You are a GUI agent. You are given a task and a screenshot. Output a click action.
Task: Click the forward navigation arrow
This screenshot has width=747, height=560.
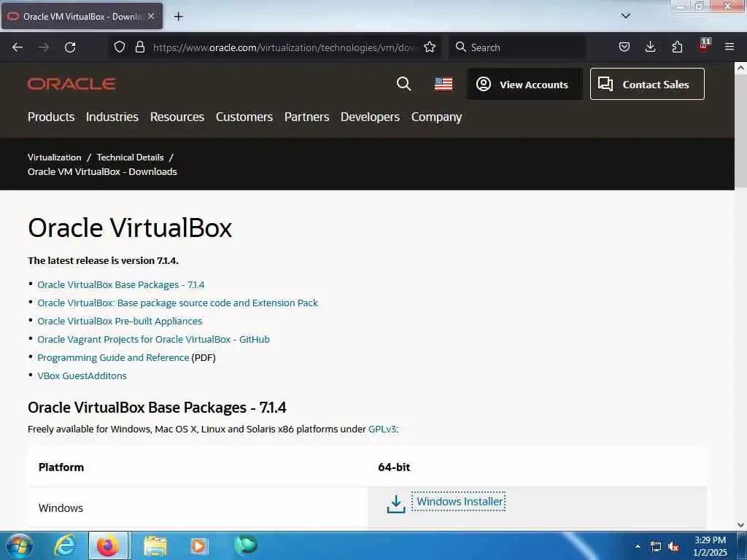pyautogui.click(x=44, y=47)
